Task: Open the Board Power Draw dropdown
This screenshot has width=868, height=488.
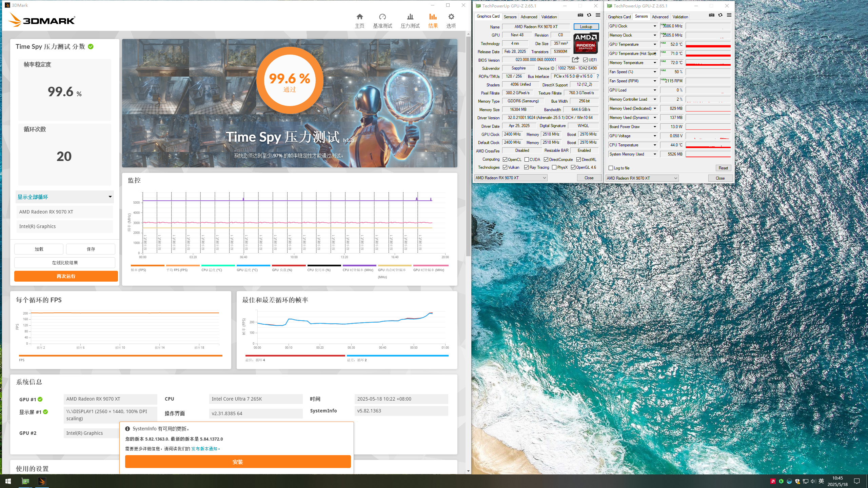Action: click(655, 127)
